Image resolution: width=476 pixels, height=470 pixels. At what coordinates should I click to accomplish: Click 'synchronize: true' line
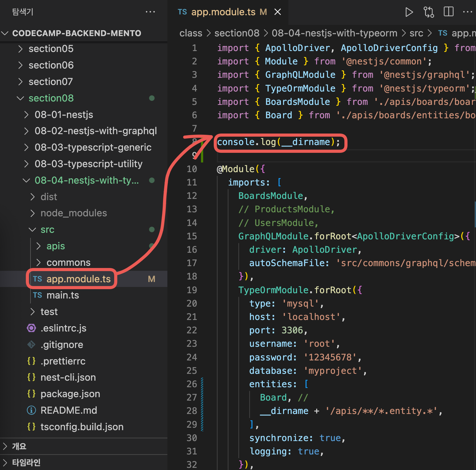[x=297, y=438]
